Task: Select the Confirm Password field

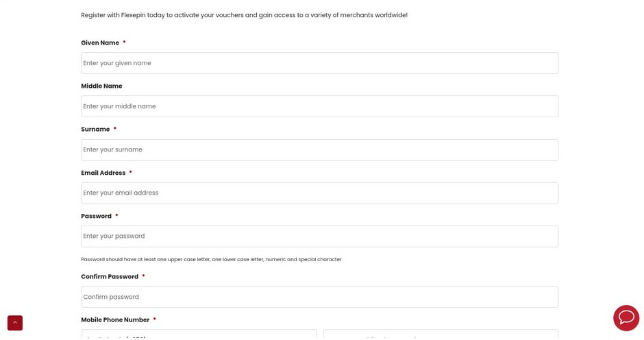Action: click(x=319, y=297)
